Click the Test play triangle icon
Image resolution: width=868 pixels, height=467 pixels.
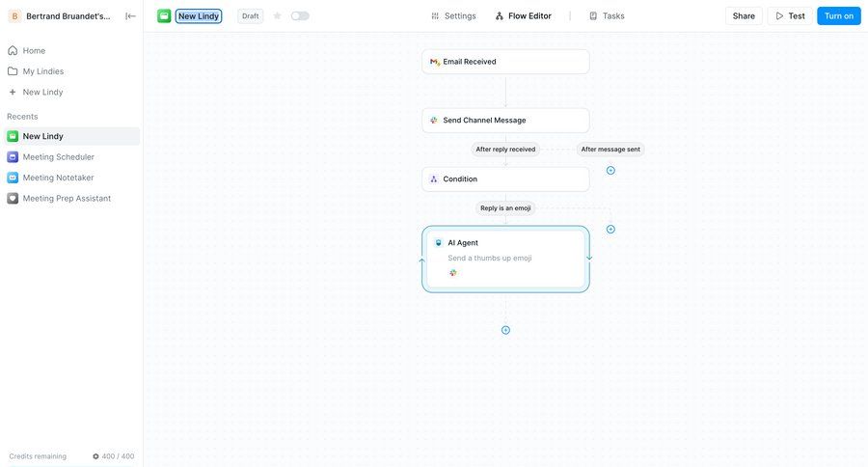(x=779, y=16)
